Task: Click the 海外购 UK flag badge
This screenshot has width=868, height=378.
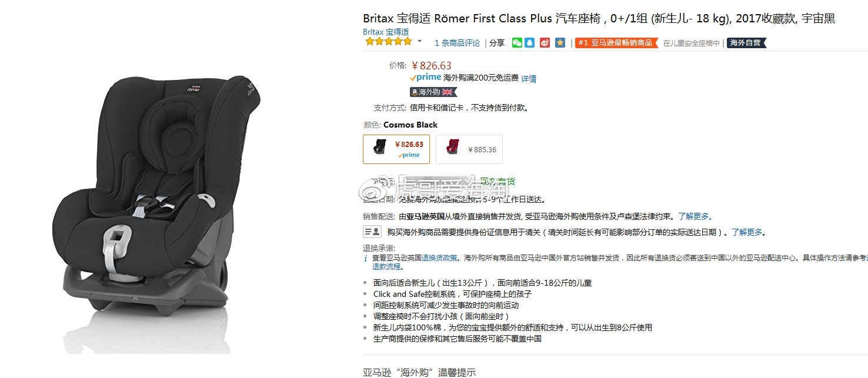Action: coord(433,92)
